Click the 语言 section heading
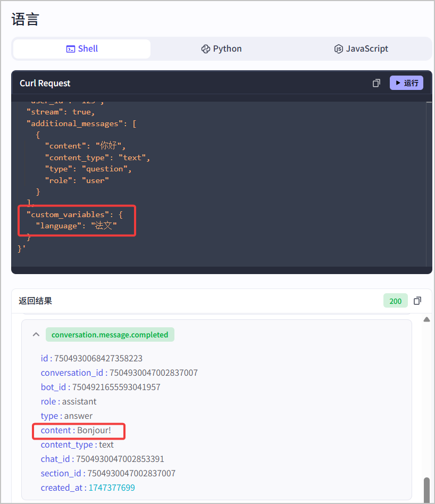435x504 pixels. point(26,19)
